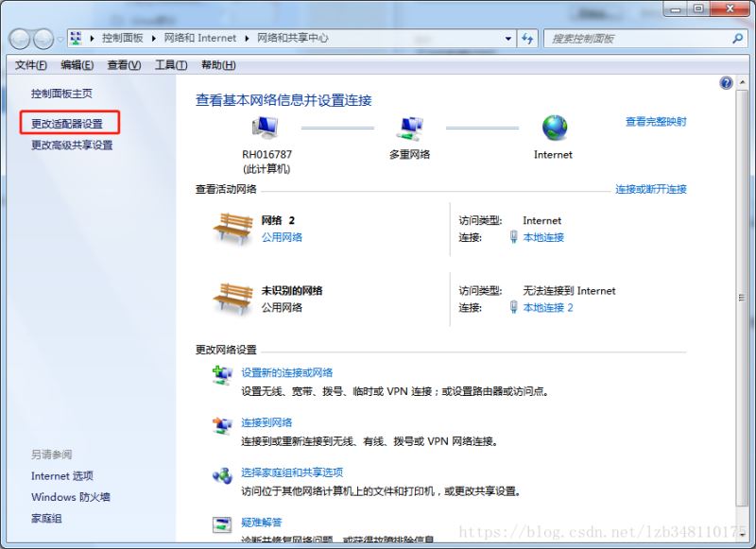
Task: Open 更改适配器设置 in the left sidebar
Action: pyautogui.click(x=67, y=124)
